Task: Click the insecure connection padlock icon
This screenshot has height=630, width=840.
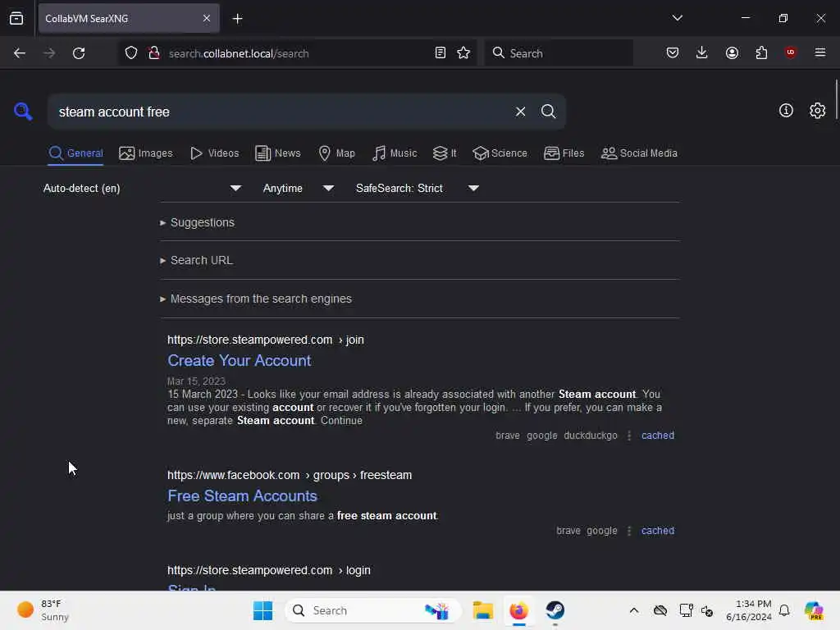Action: (153, 53)
